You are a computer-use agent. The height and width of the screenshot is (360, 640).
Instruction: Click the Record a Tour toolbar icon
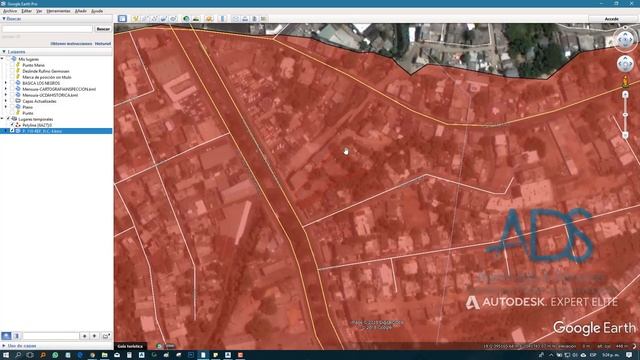click(173, 19)
